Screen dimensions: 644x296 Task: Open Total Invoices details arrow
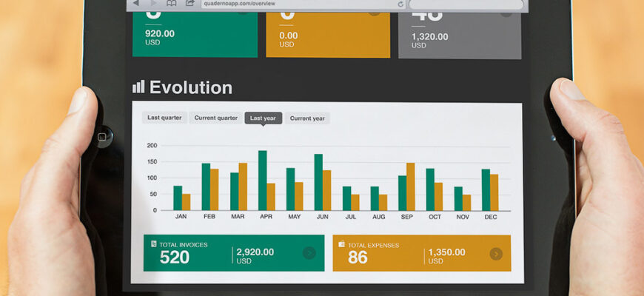(309, 253)
